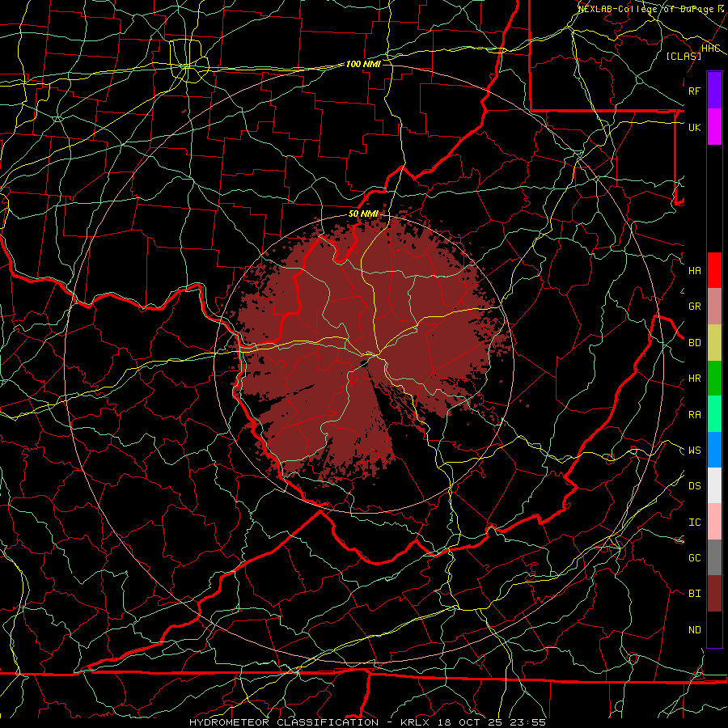Screen dimensions: 728x728
Task: Click the 100 NMI range ring label
Action: pos(363,64)
